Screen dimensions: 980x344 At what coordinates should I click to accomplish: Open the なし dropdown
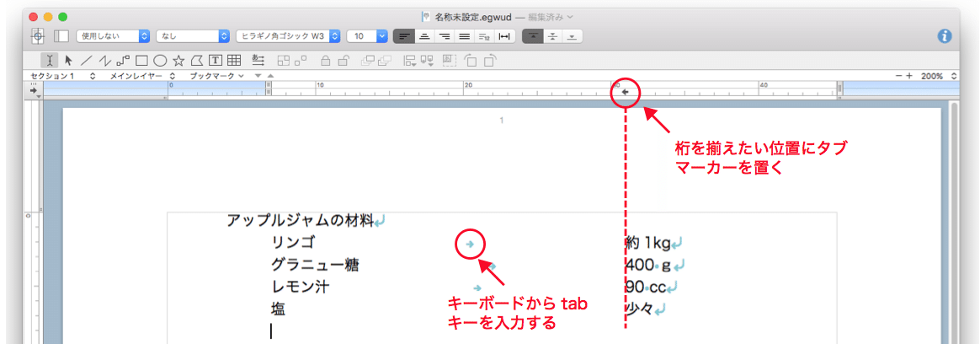193,36
